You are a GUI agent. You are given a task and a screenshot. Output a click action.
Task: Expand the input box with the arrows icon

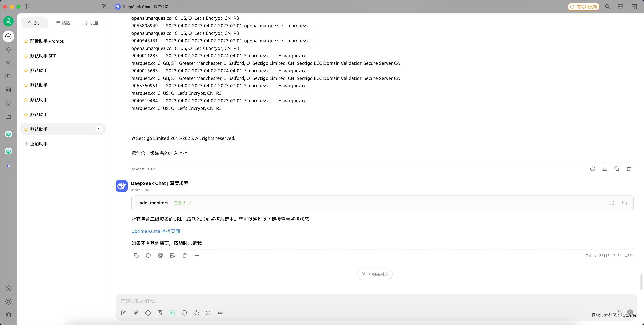pyautogui.click(x=208, y=313)
